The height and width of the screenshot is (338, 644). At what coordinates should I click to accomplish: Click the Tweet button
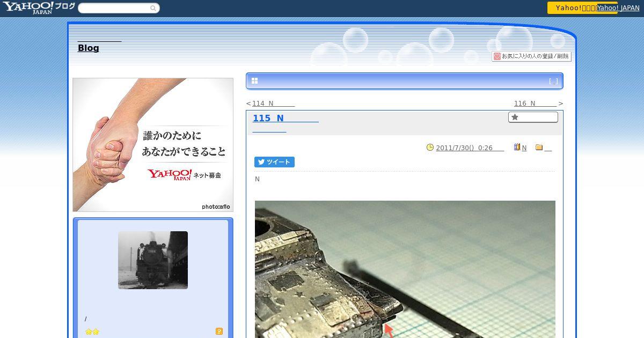click(274, 162)
